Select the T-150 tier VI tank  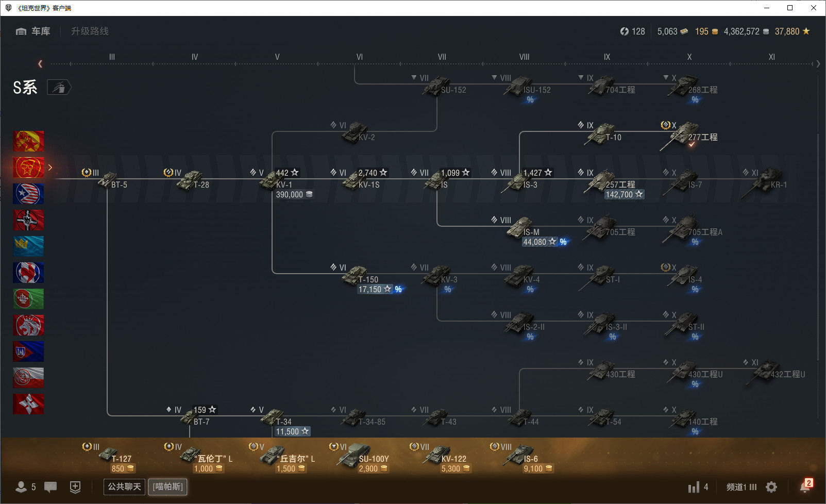coord(366,278)
